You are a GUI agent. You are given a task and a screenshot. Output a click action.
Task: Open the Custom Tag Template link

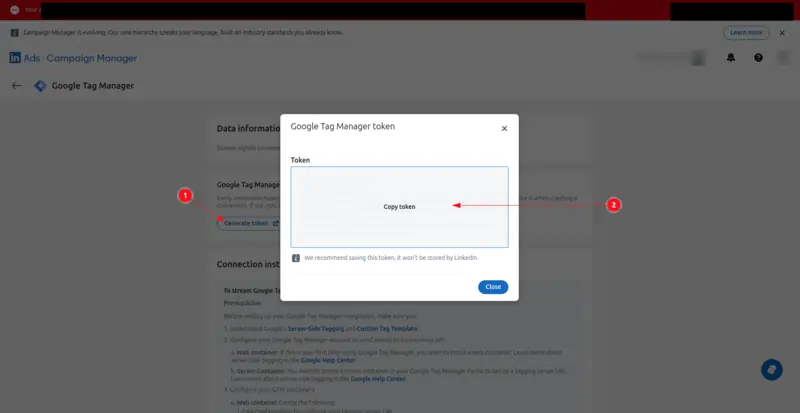click(x=387, y=329)
